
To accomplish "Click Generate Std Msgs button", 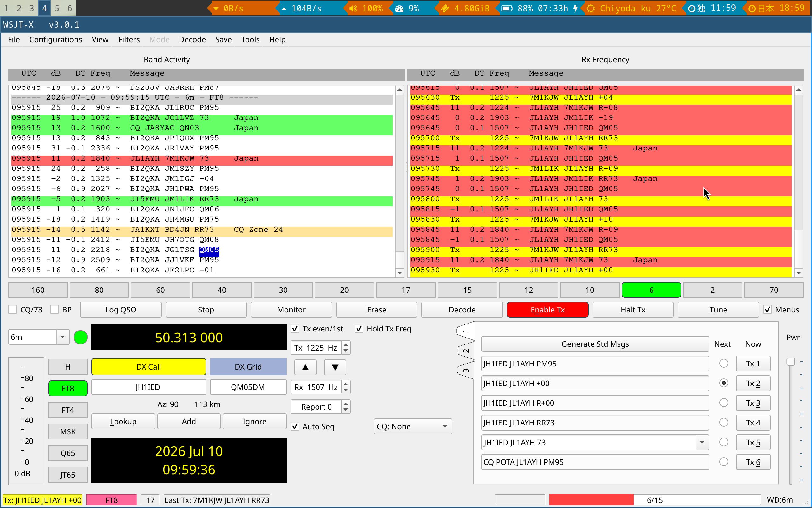I will (595, 344).
